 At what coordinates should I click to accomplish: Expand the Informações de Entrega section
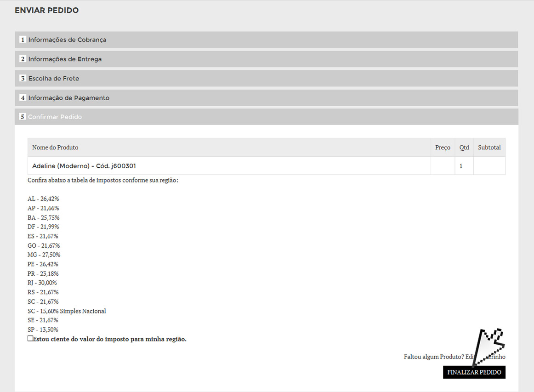65,59
